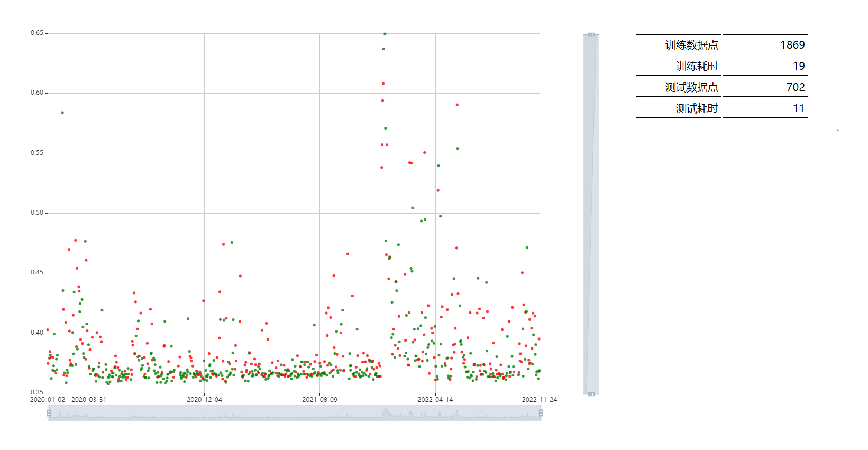Screen dimensions: 868x450
Task: Grab the bottom handle of the vertical zoom slider
Action: coord(591,394)
